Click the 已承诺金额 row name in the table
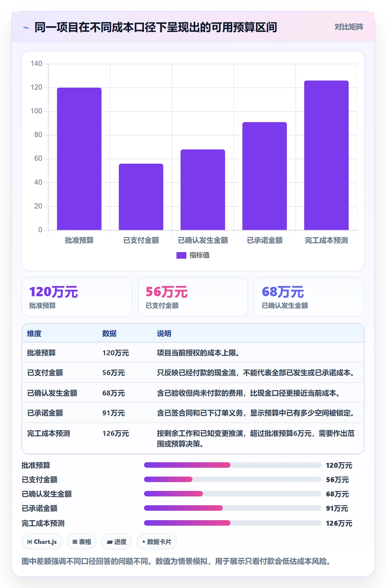Screen dimensions: 386x588 point(45,413)
